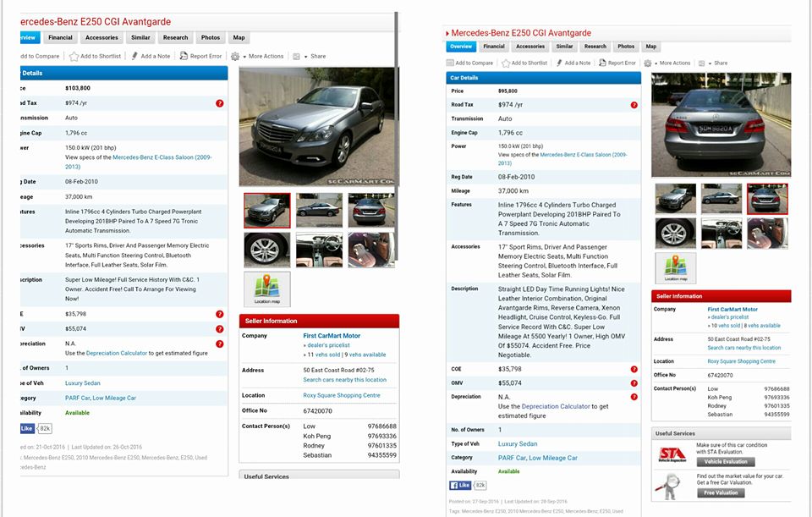Open First CarMart Motor link in $95,800 listing
Viewport: 812px width, 517px height.
(732, 309)
